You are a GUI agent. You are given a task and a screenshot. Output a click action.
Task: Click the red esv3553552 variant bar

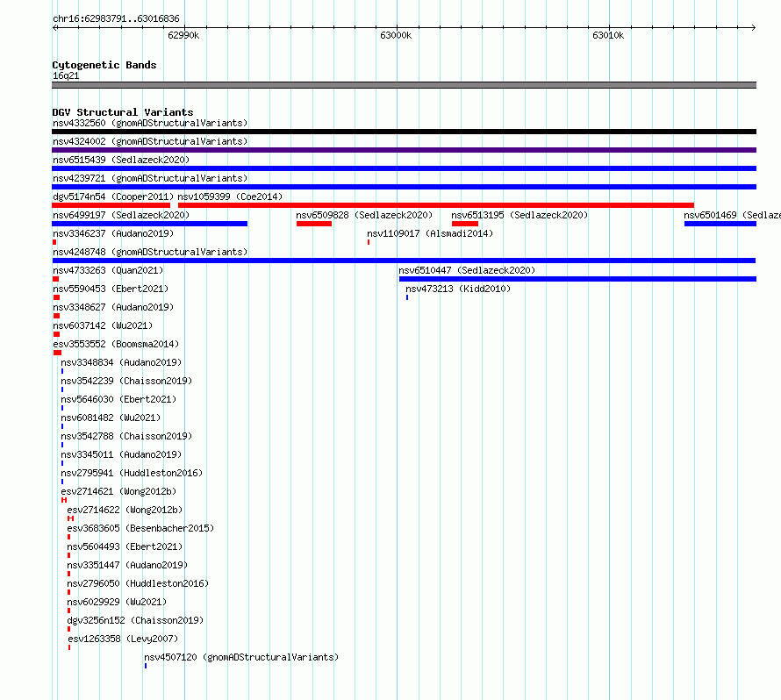tap(57, 353)
